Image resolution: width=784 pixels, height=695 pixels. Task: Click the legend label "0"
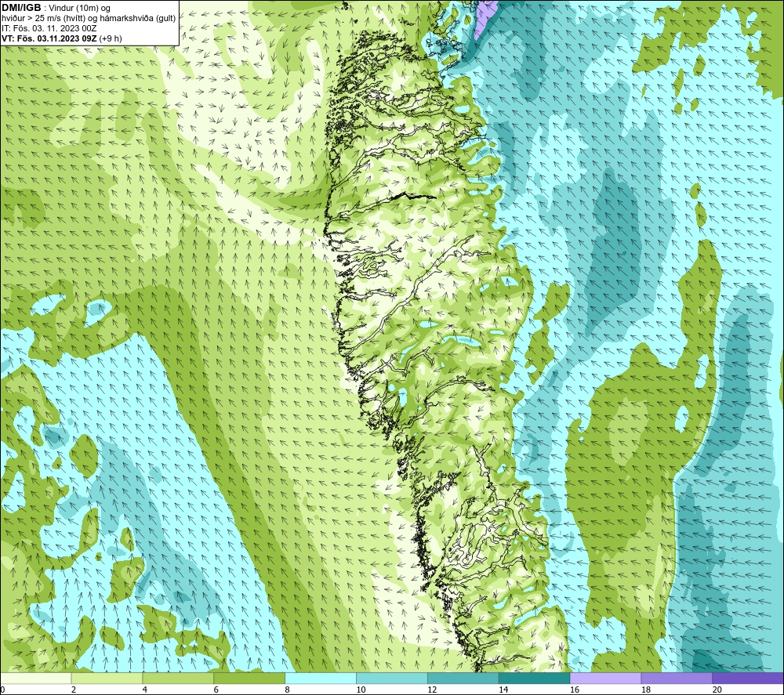pos(2,690)
